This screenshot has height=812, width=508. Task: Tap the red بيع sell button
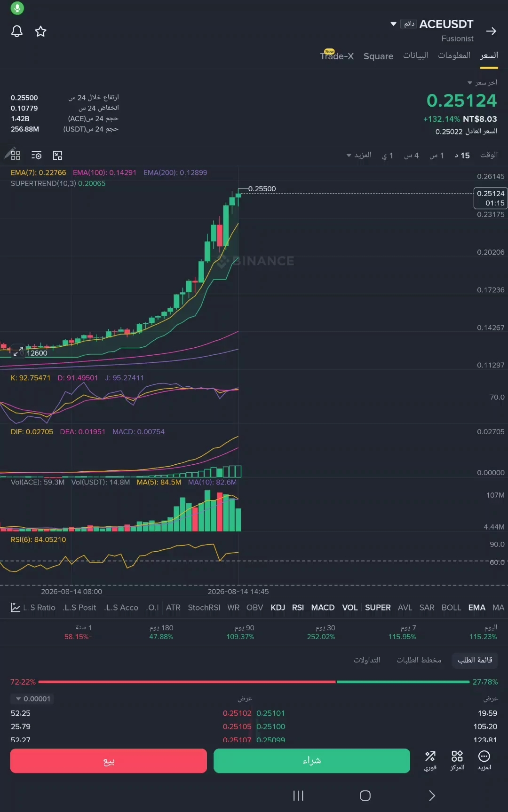(109, 761)
